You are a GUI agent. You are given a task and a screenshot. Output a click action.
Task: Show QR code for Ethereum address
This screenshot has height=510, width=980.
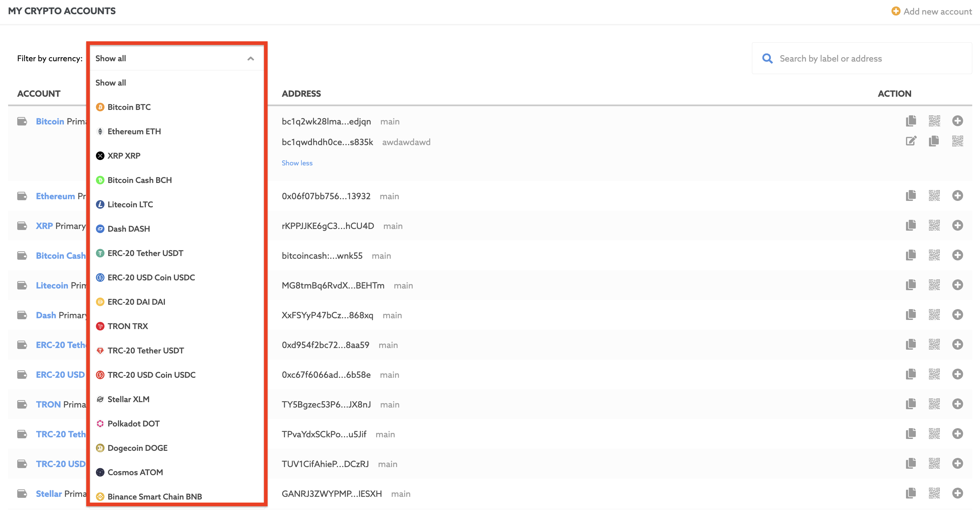tap(934, 195)
